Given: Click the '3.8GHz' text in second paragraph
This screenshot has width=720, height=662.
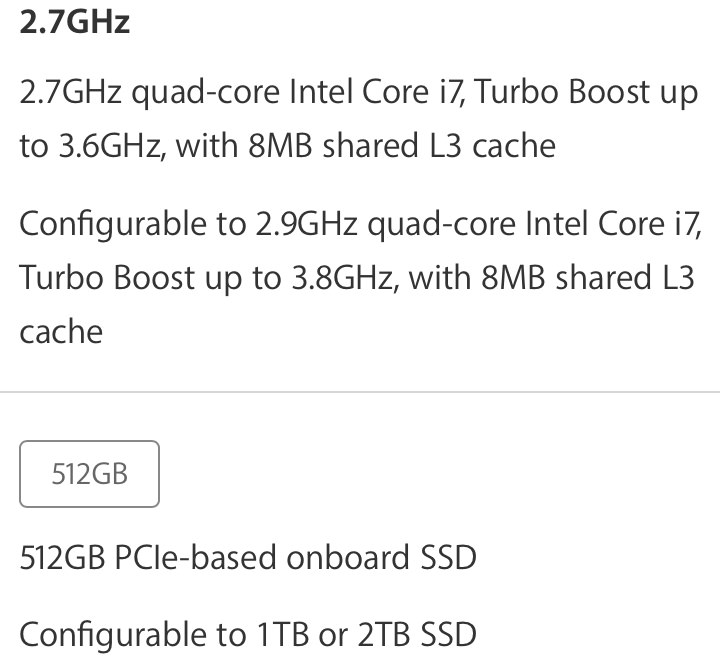Looking at the screenshot, I should (x=345, y=278).
